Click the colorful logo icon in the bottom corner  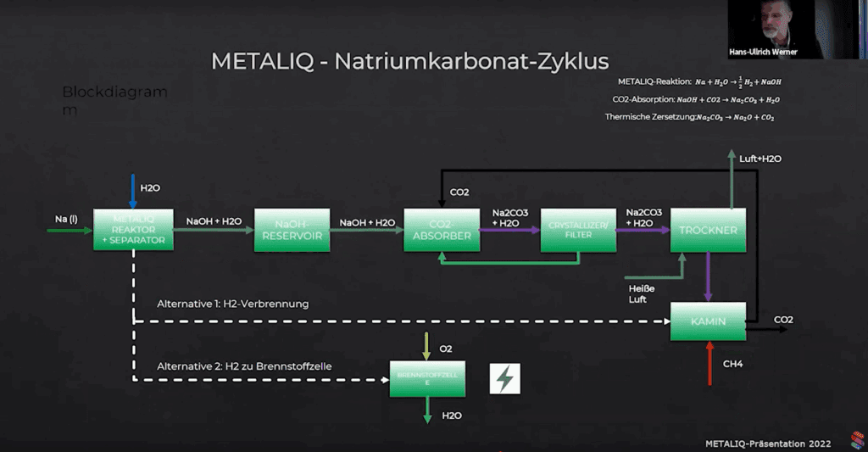click(x=858, y=441)
